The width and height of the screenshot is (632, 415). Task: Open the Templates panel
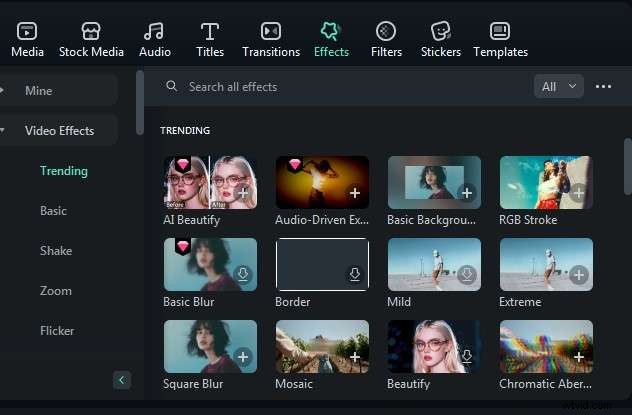click(x=500, y=32)
